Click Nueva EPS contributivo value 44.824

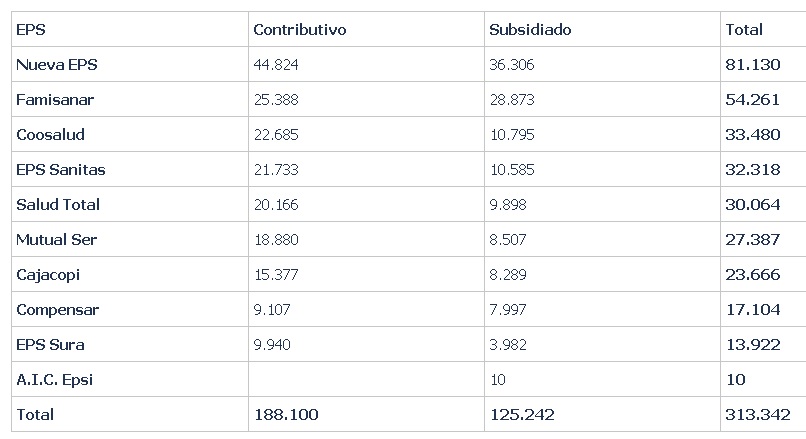276,65
